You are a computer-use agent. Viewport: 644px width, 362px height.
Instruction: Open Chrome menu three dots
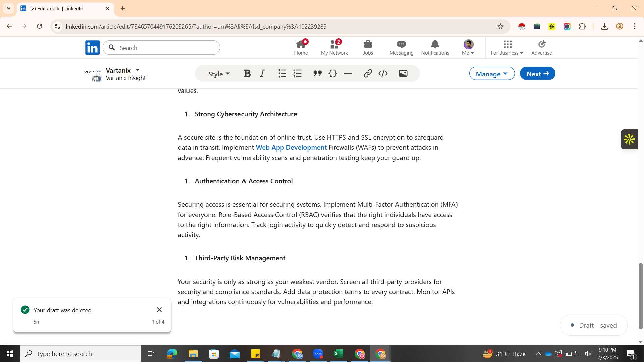(x=635, y=26)
